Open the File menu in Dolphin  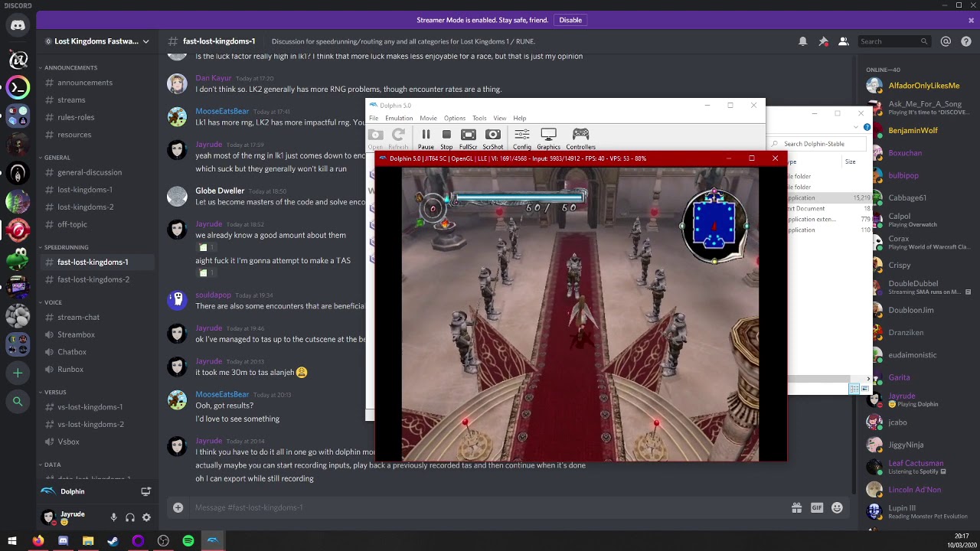[x=374, y=118]
